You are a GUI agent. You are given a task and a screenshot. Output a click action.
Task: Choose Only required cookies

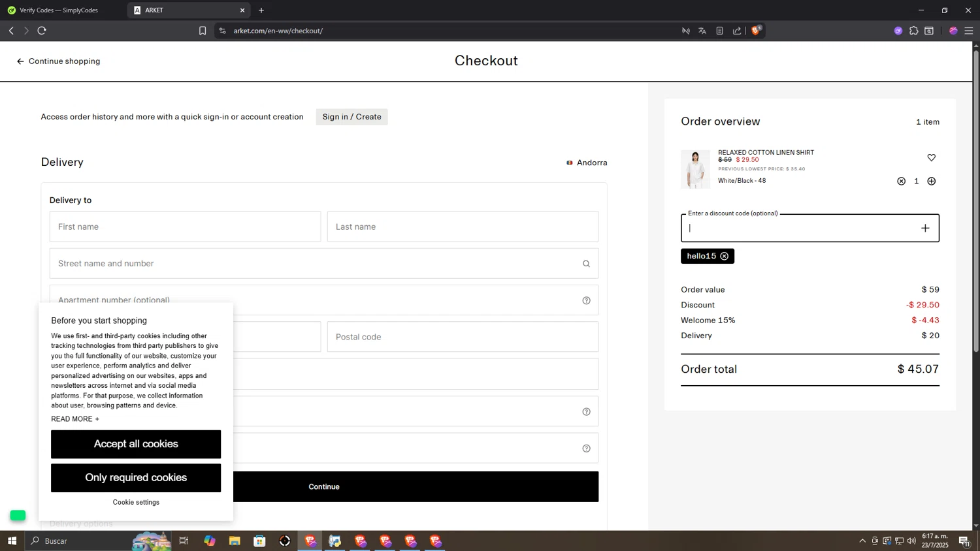[136, 478]
